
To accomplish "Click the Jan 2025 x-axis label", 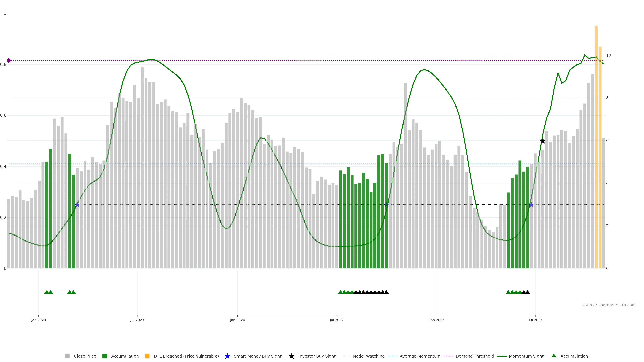I will click(x=437, y=320).
